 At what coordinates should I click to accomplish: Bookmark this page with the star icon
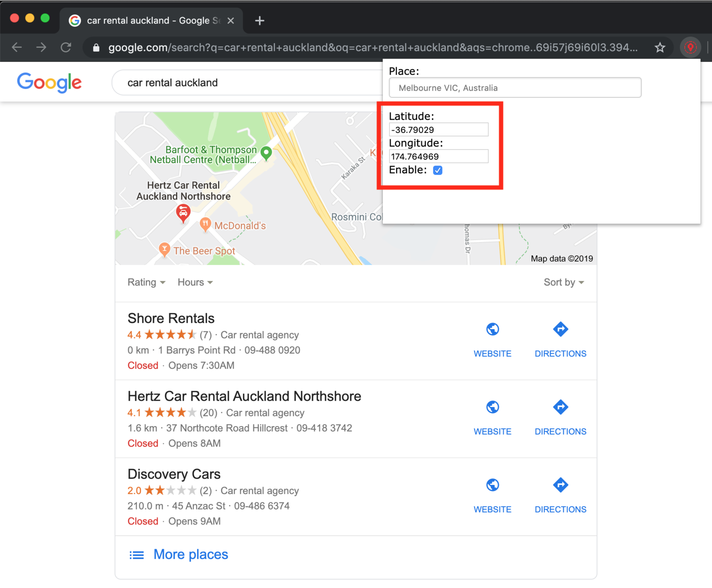[660, 48]
